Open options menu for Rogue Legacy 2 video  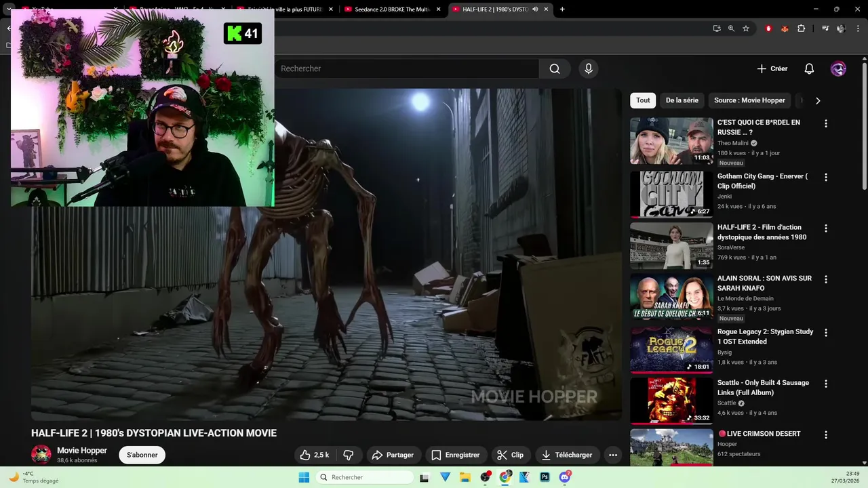825,333
